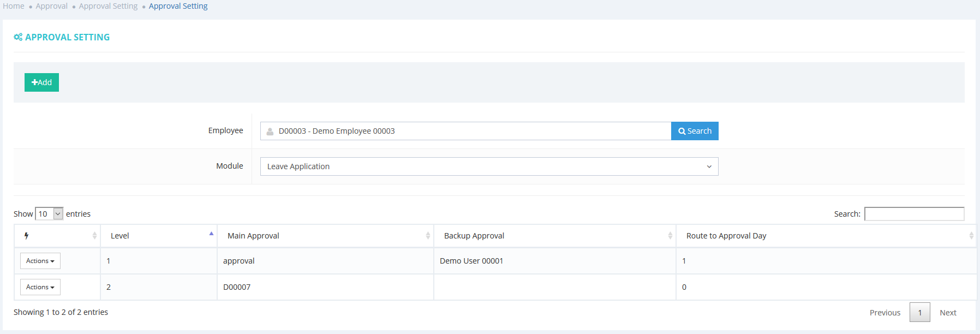Go to Previous page
This screenshot has width=980, height=334.
(x=885, y=313)
